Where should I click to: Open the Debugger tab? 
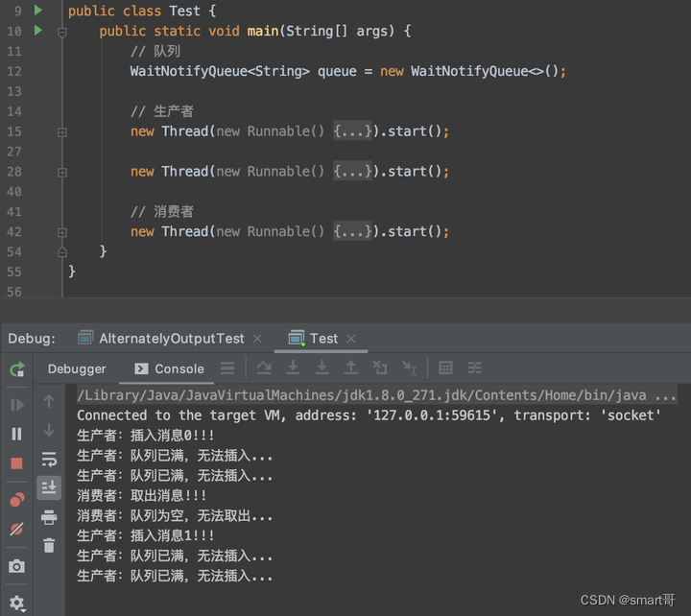pyautogui.click(x=77, y=368)
